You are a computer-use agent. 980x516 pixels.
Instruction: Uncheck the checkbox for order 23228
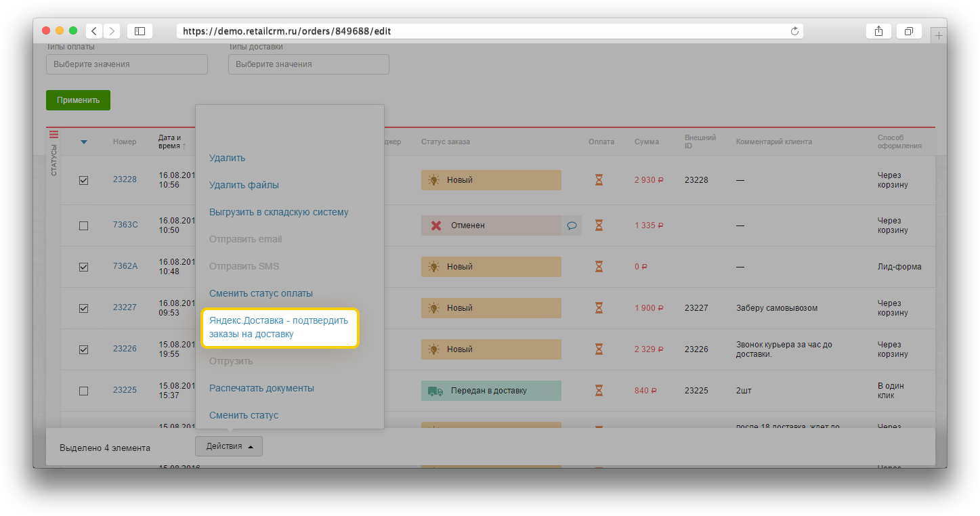click(83, 180)
